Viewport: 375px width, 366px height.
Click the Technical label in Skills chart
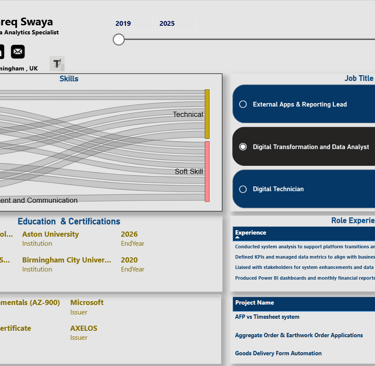click(x=188, y=114)
